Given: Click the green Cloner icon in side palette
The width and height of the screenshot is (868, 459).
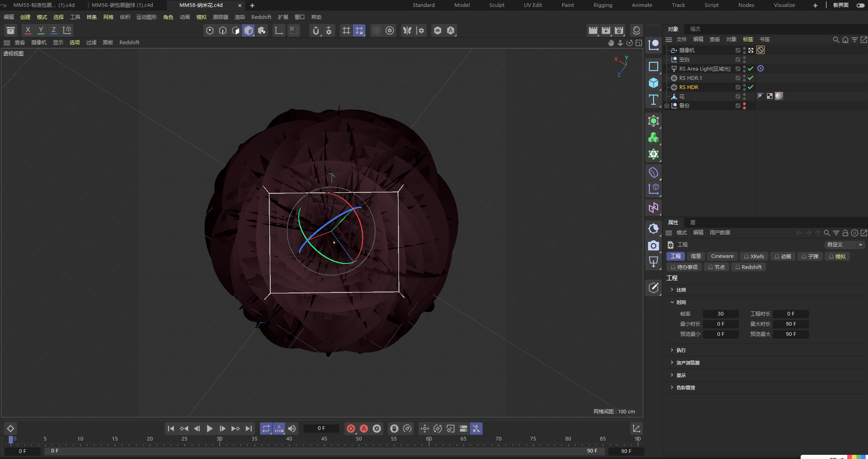Looking at the screenshot, I should (654, 137).
